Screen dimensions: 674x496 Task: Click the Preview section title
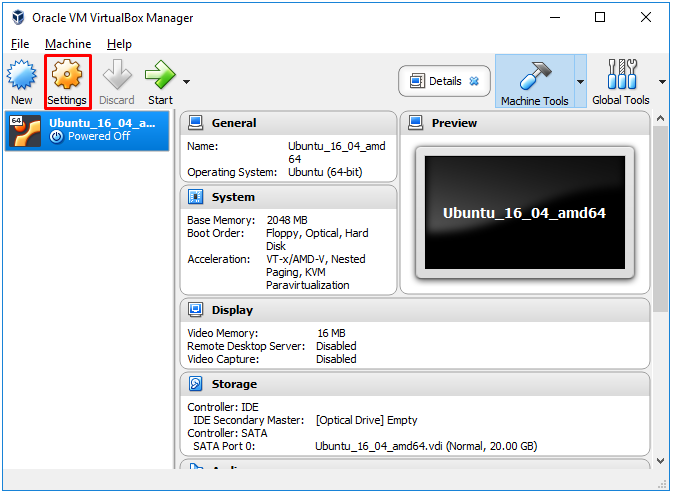point(454,123)
